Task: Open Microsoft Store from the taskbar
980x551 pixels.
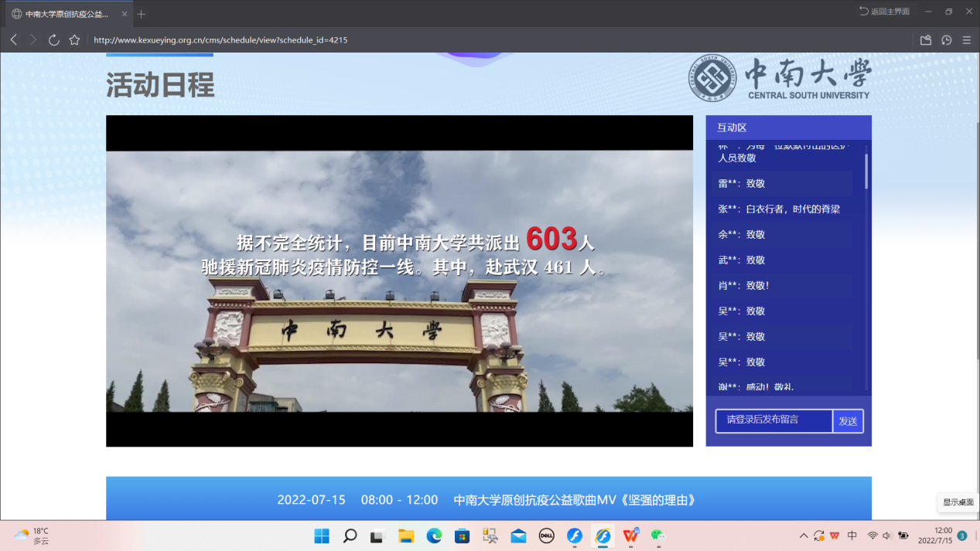Action: [462, 536]
